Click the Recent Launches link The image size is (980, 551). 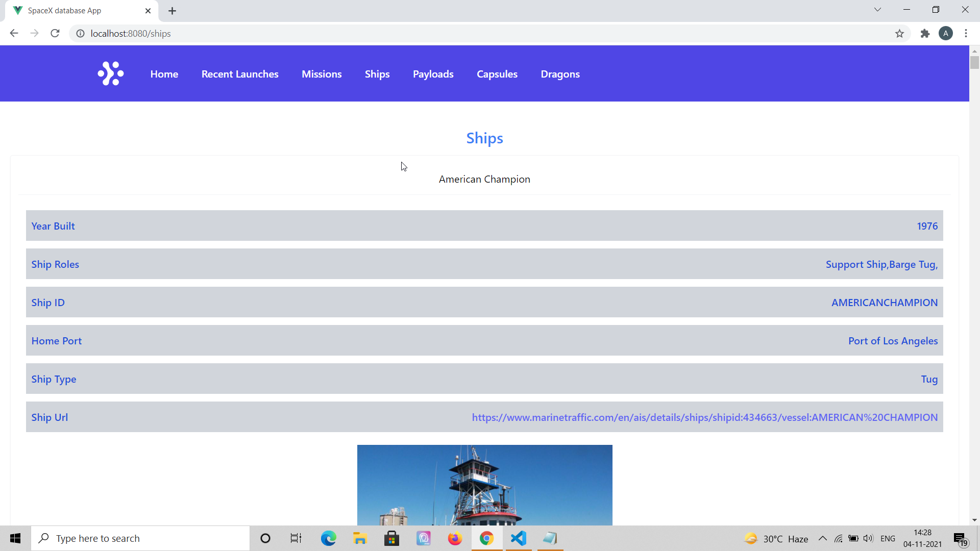pos(240,74)
